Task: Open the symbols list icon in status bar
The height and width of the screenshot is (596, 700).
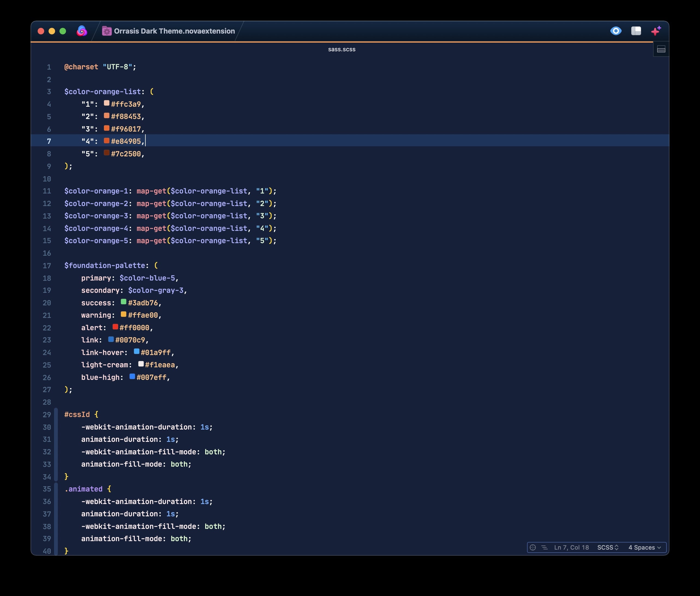Action: tap(544, 547)
